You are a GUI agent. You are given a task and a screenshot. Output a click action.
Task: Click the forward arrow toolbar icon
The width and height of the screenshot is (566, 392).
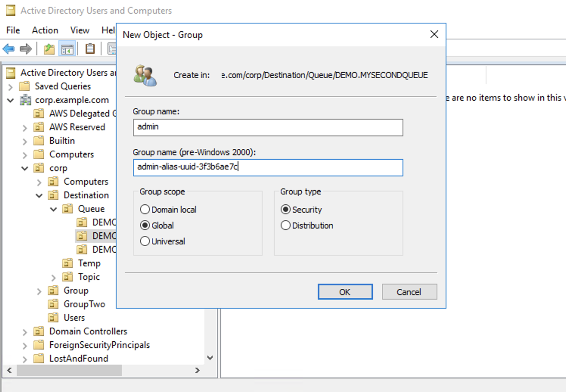click(x=26, y=49)
